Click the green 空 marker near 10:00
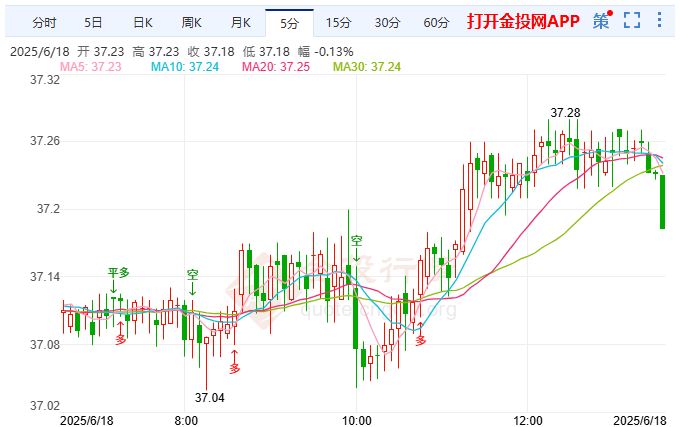Viewport: 680px width, 427px height. click(x=356, y=248)
